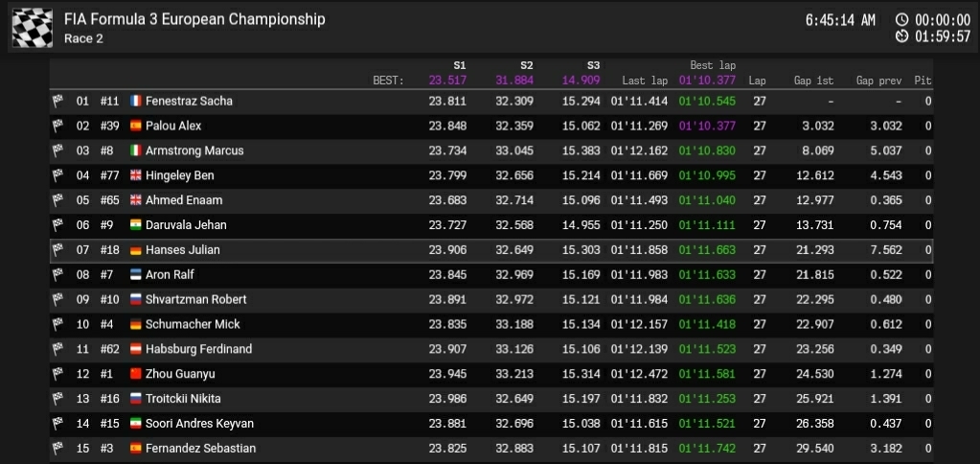Viewport: 980px width, 464px height.
Task: Click the French flag next to Fenestraz Sacha
Action: click(135, 101)
